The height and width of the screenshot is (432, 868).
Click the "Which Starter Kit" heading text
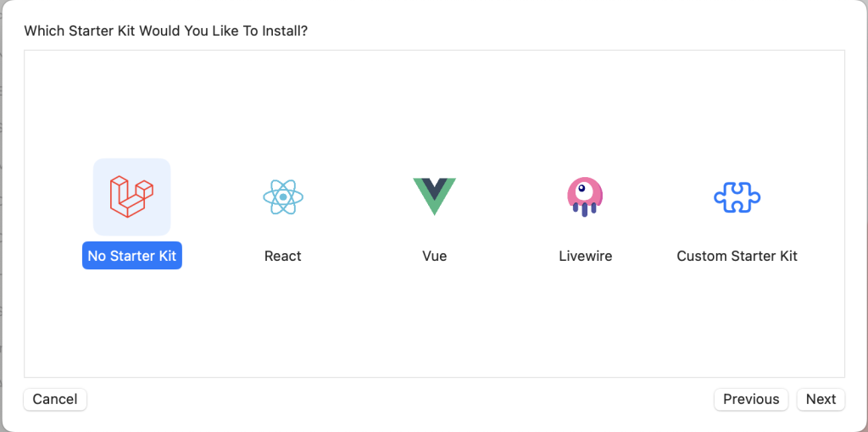click(165, 31)
